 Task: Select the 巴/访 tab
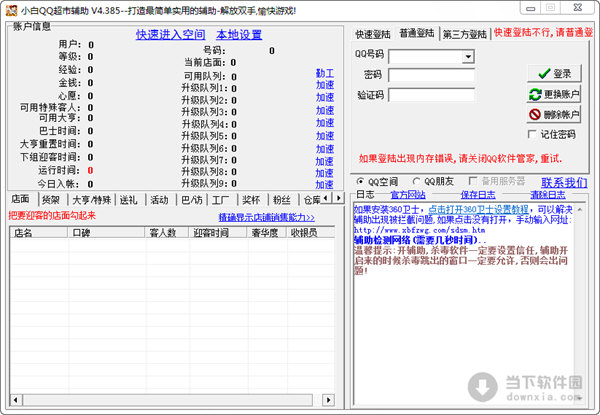pyautogui.click(x=192, y=200)
